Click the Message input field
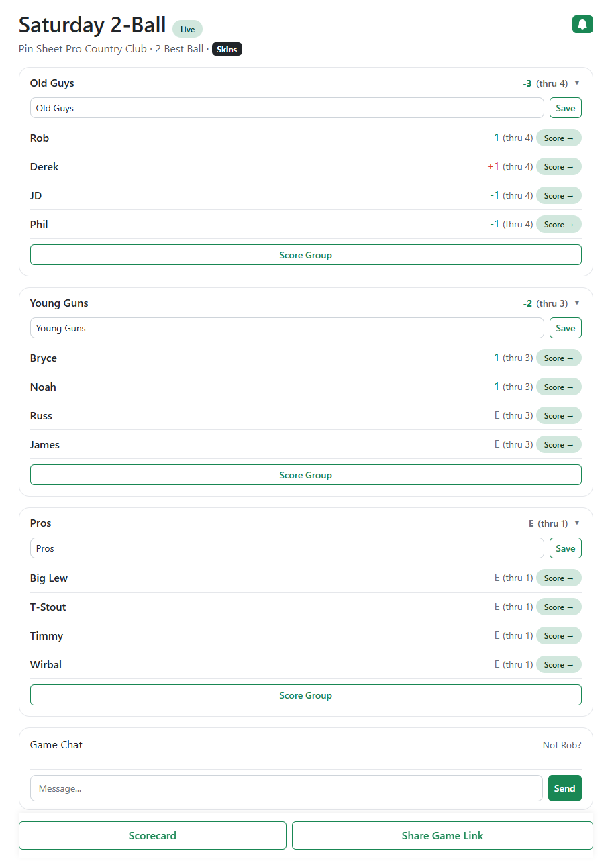616x867 pixels. tap(287, 788)
